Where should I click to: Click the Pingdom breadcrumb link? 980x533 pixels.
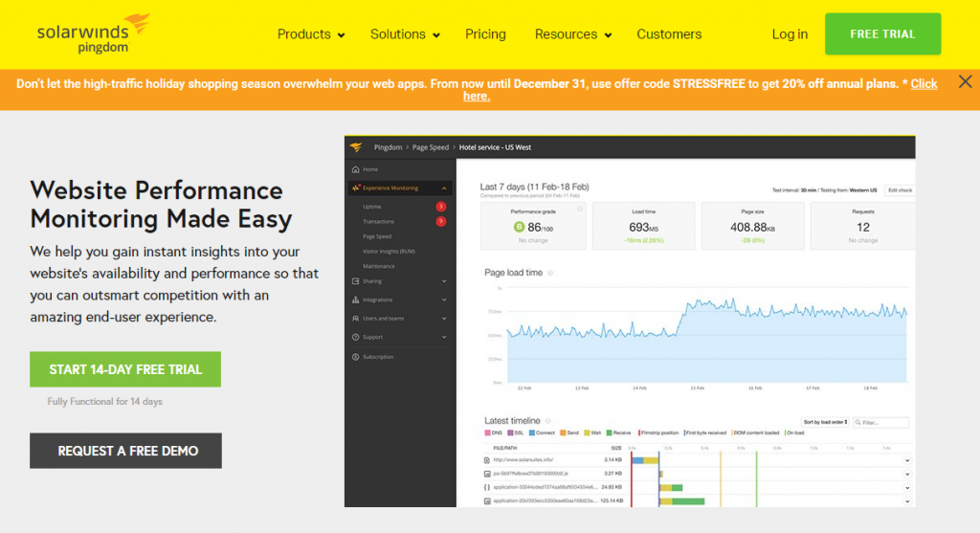pos(388,147)
